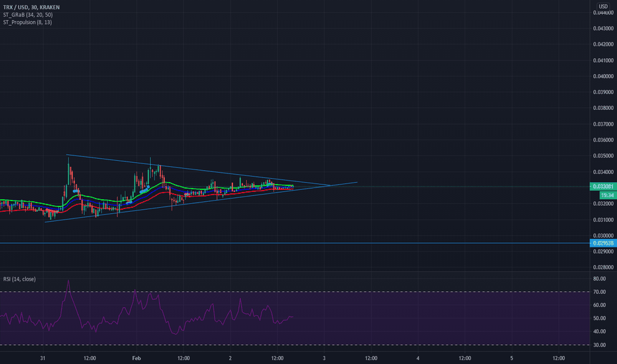The width and height of the screenshot is (617, 364).
Task: Click the RSI (14, close) indicator label
Action: pos(19,279)
